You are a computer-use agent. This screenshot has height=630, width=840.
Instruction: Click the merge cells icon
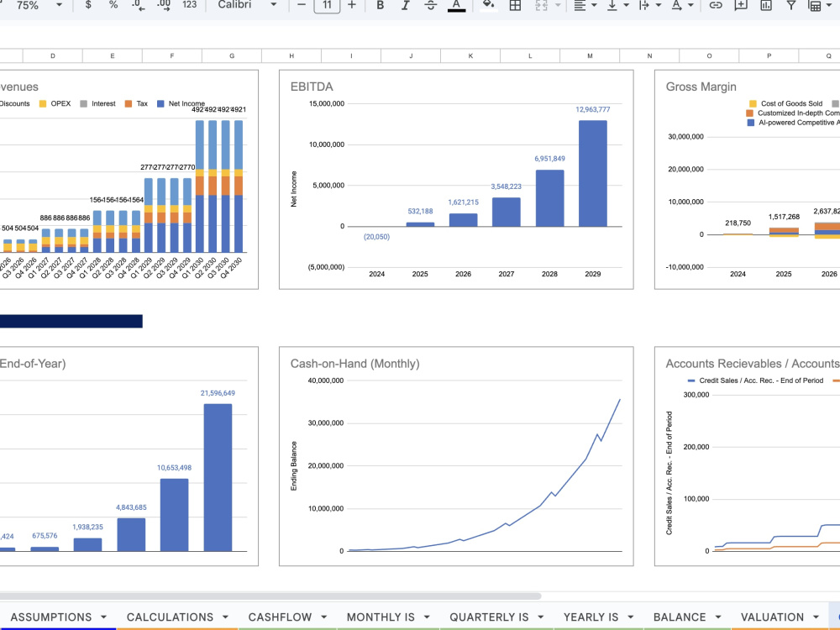pos(541,5)
